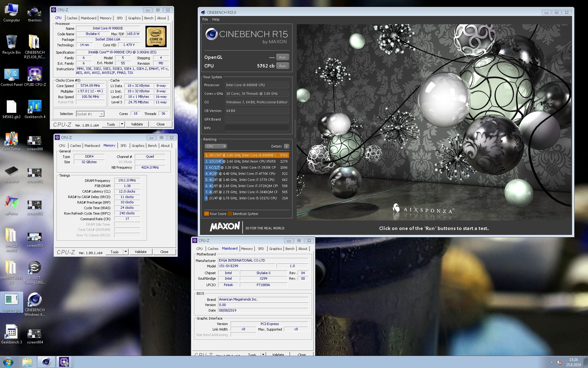
Task: Switch to CPU-Z in the taskbar
Action: [x=64, y=362]
